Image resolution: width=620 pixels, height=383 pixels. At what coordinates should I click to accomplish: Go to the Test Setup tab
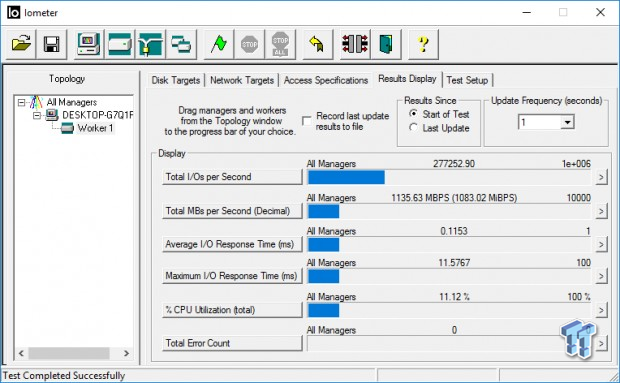click(x=467, y=80)
